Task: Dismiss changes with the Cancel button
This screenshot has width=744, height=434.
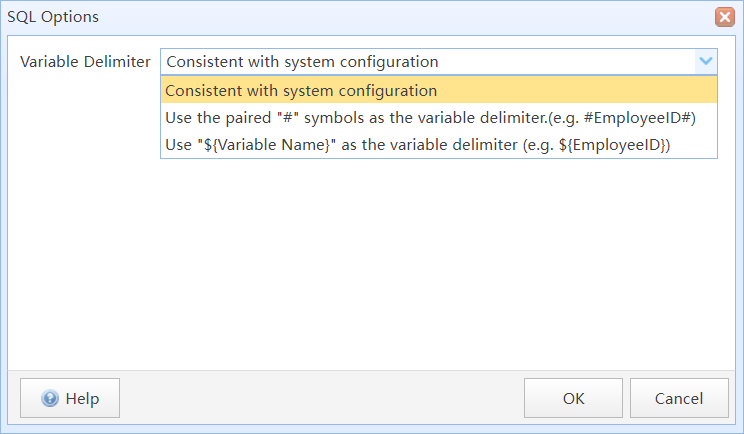Action: [x=679, y=398]
